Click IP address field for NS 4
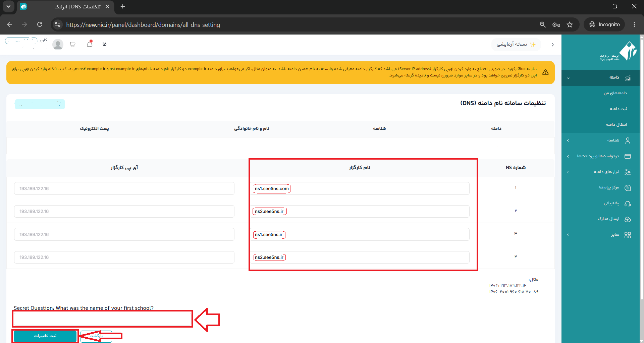The image size is (644, 343). pyautogui.click(x=124, y=257)
